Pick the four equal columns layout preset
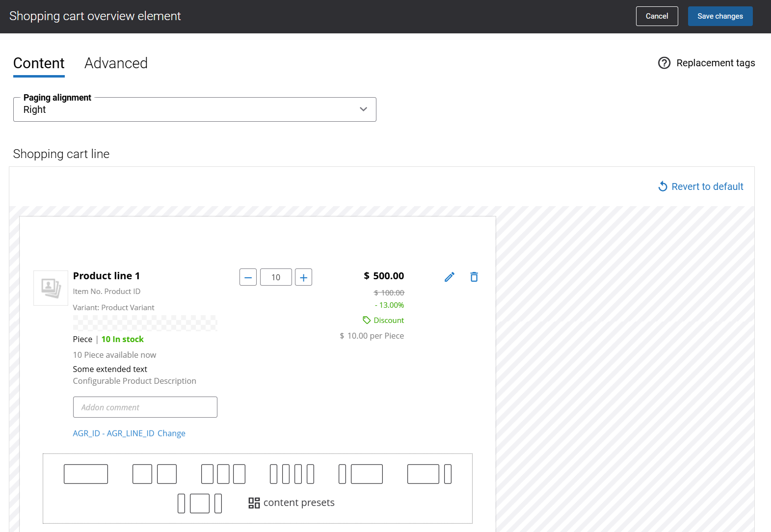Screen dimensions: 771x532 coord(292,474)
